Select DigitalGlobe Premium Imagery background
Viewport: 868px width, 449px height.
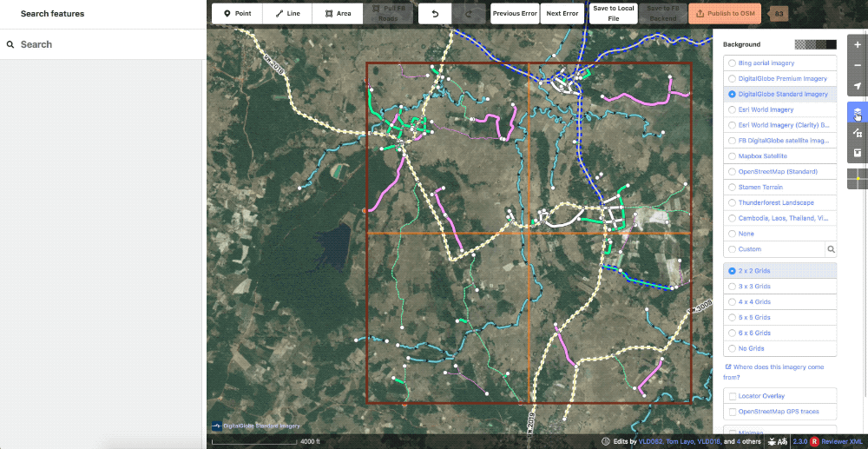(x=780, y=79)
